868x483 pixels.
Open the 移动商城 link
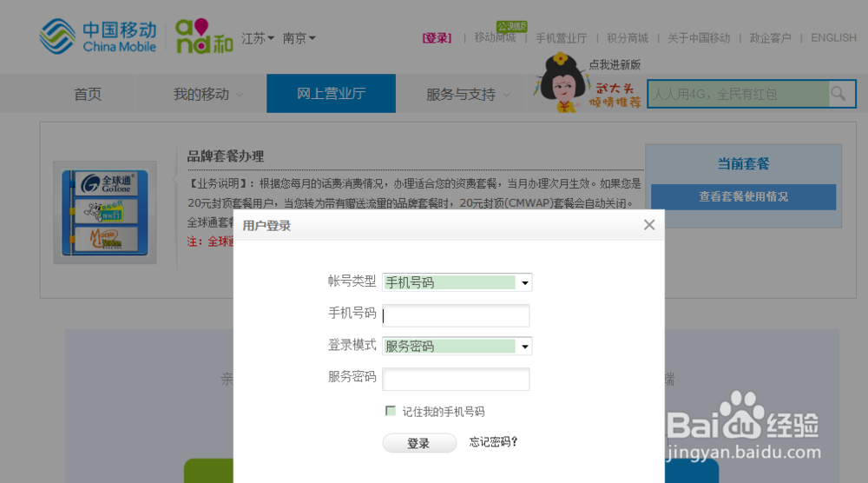[x=495, y=37]
